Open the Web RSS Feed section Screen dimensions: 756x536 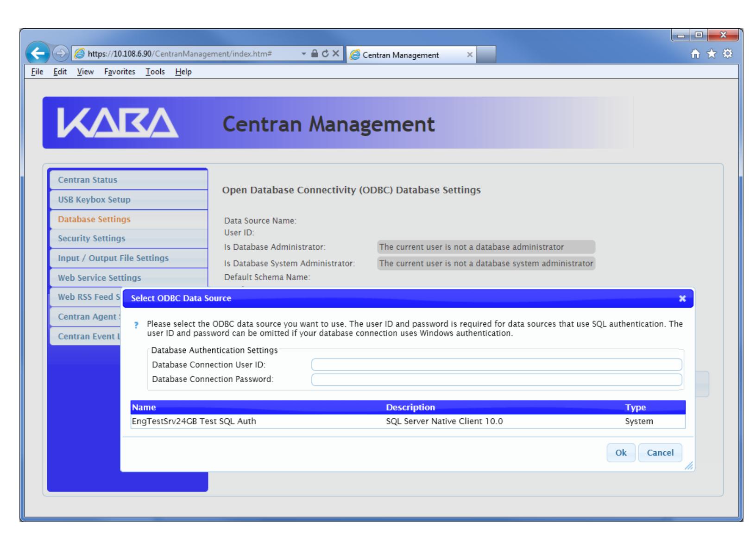click(85, 297)
